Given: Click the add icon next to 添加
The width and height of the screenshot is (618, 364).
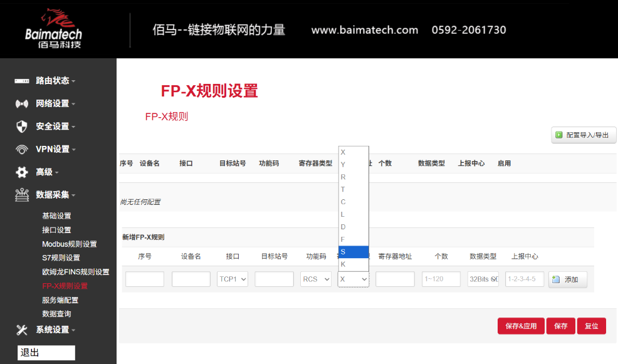Looking at the screenshot, I should 556,279.
